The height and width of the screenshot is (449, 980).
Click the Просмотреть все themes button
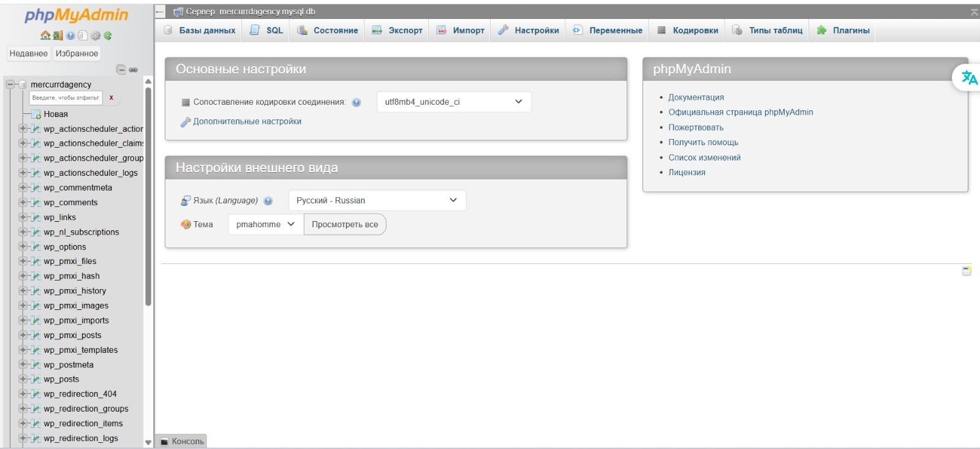345,224
